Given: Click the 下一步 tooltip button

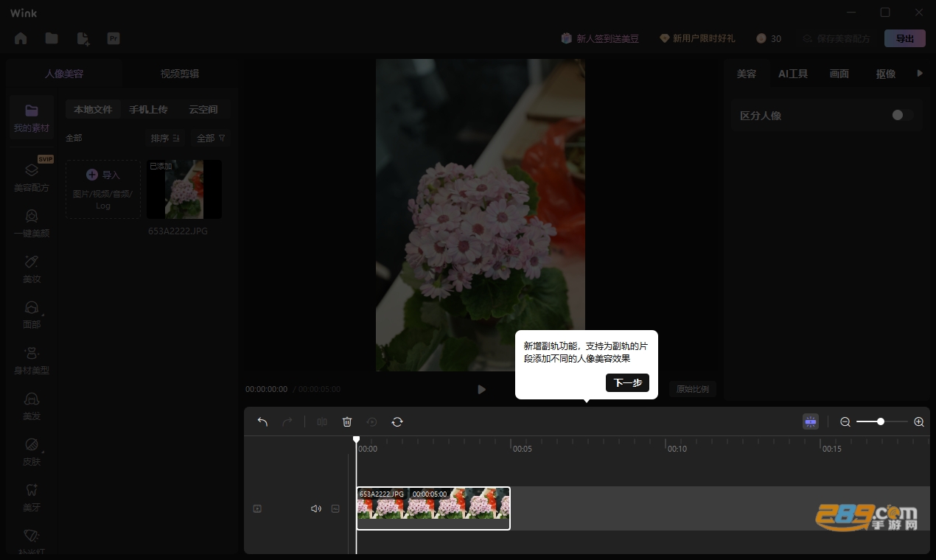Looking at the screenshot, I should click(627, 382).
